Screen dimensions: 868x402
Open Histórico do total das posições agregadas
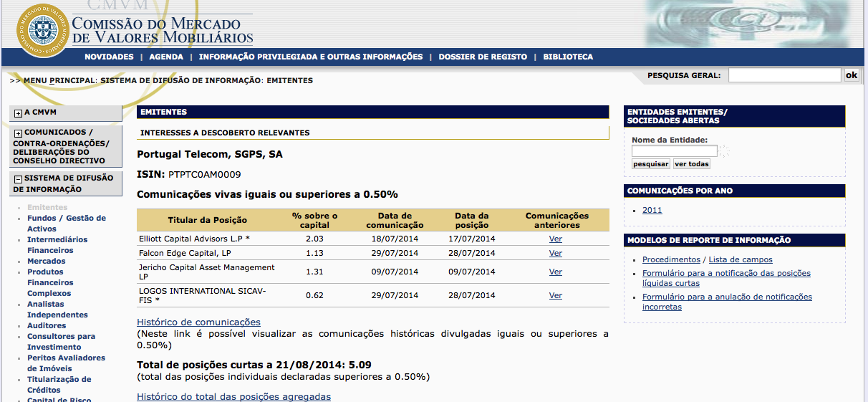point(233,397)
